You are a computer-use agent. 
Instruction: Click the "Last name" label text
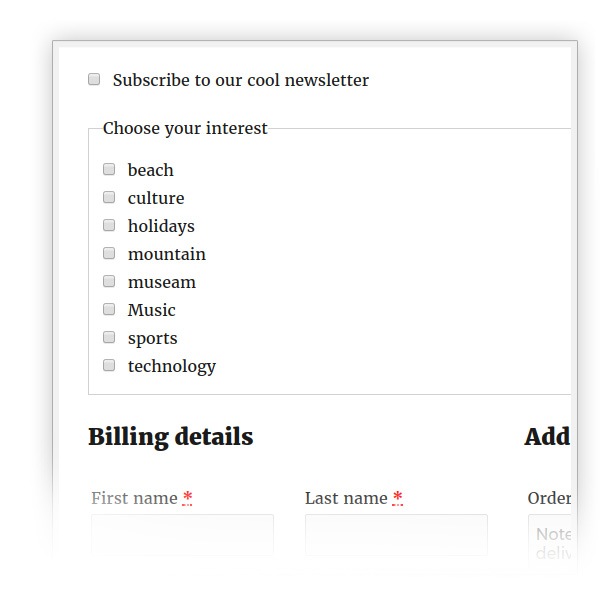point(346,498)
